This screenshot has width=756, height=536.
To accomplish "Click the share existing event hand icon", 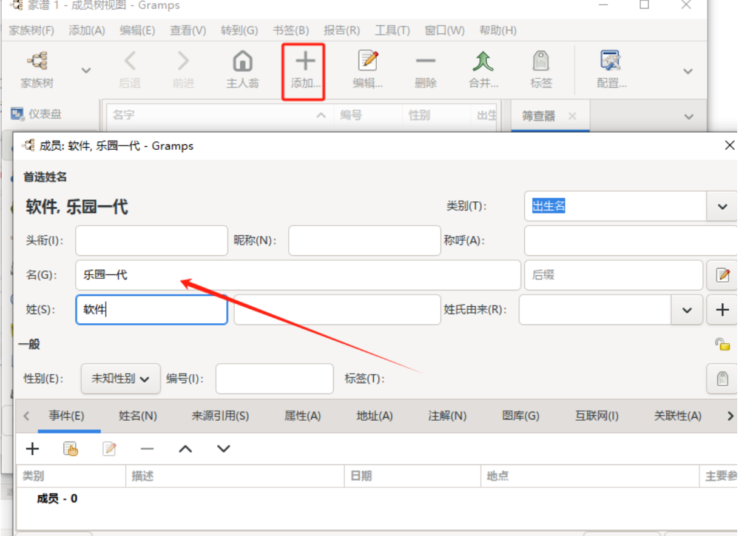I will [x=71, y=449].
